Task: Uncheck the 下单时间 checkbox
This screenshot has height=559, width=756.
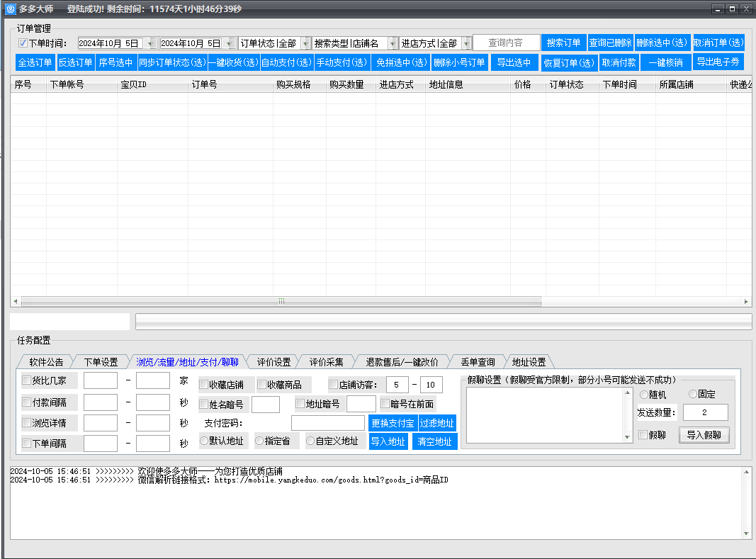Action: (x=23, y=43)
